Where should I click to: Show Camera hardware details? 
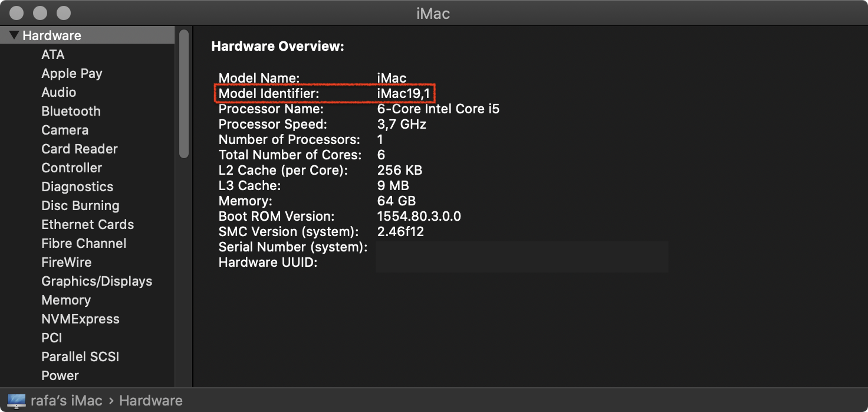click(65, 130)
